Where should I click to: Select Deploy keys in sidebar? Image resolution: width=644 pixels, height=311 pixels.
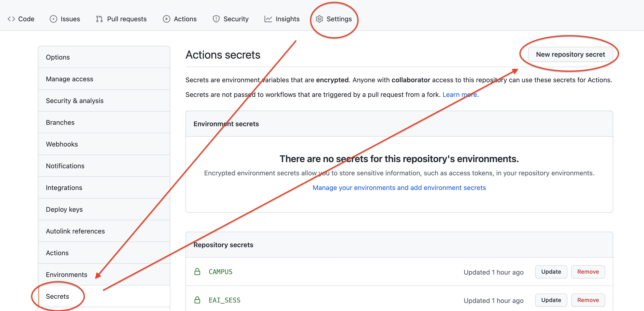64,209
